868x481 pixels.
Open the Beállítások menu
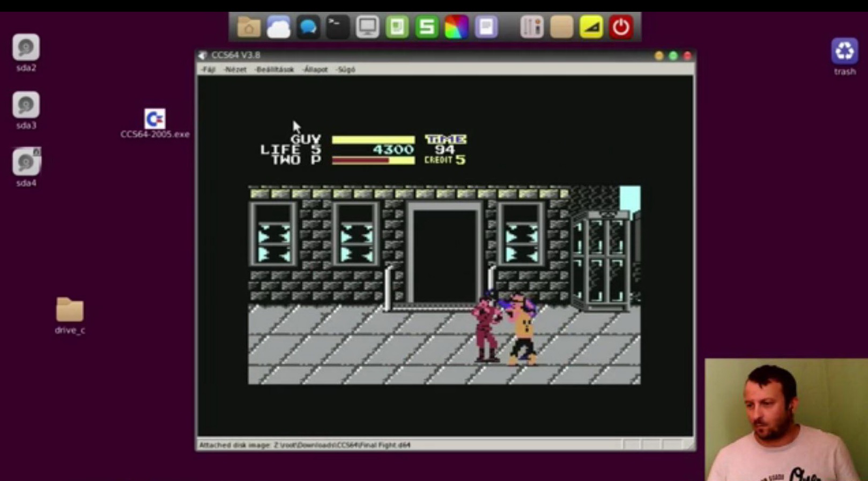pyautogui.click(x=274, y=70)
